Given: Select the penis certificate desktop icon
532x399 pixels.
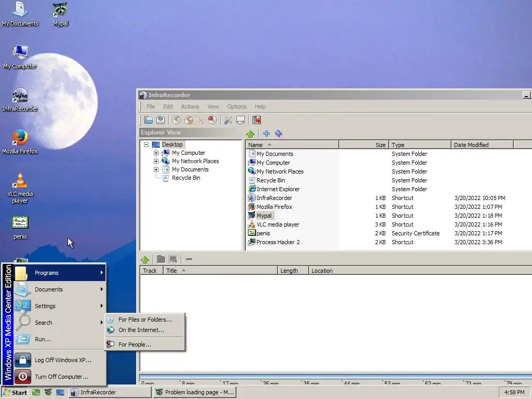Looking at the screenshot, I should point(20,228).
